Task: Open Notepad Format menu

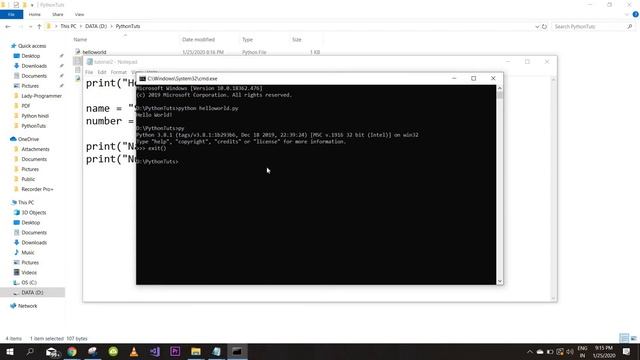Action: (119, 72)
